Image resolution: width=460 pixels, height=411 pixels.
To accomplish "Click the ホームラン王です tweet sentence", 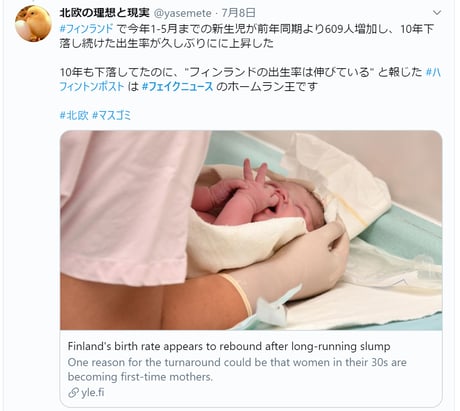I will click(x=267, y=87).
